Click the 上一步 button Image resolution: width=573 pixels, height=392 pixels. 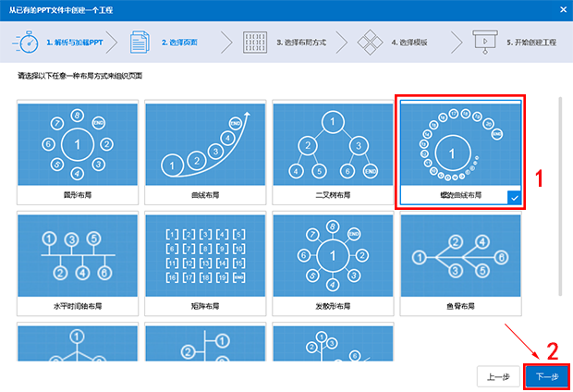(498, 376)
